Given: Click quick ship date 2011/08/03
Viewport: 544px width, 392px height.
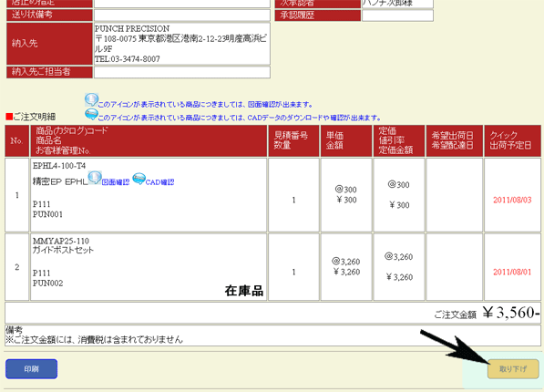Looking at the screenshot, I should pyautogui.click(x=512, y=200).
